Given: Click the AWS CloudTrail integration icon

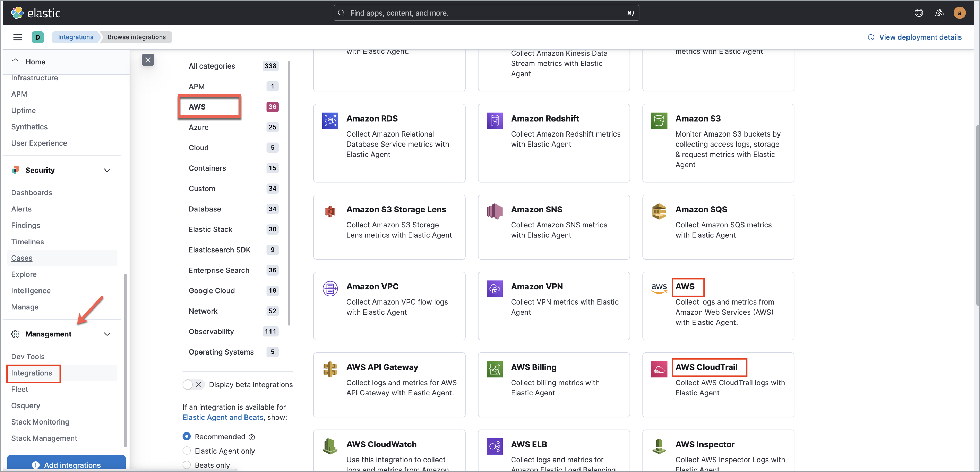Looking at the screenshot, I should click(x=659, y=369).
